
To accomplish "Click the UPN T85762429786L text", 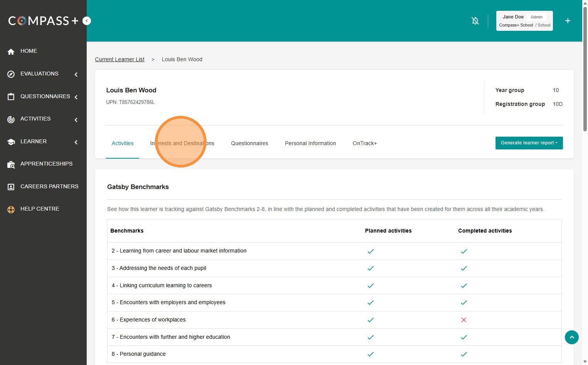I will pyautogui.click(x=131, y=102).
